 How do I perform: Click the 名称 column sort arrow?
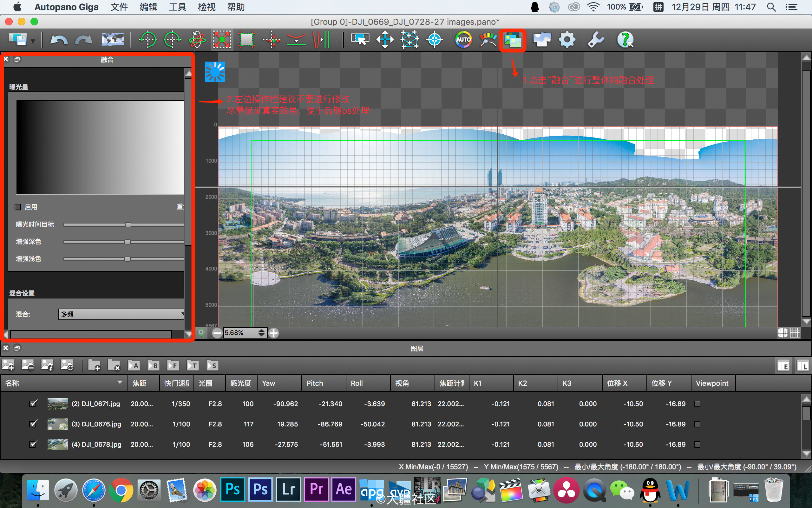click(x=120, y=382)
